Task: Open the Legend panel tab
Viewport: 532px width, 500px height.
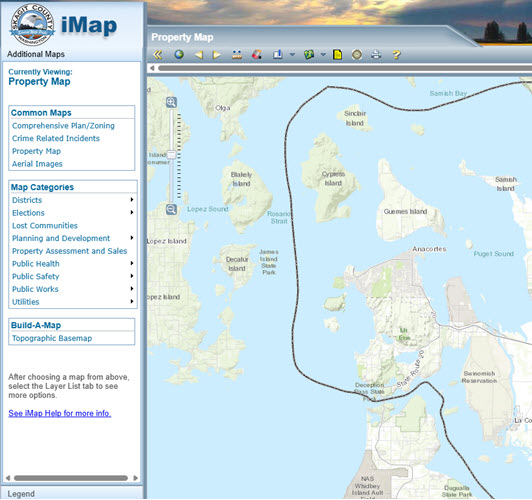Action: pyautogui.click(x=21, y=494)
